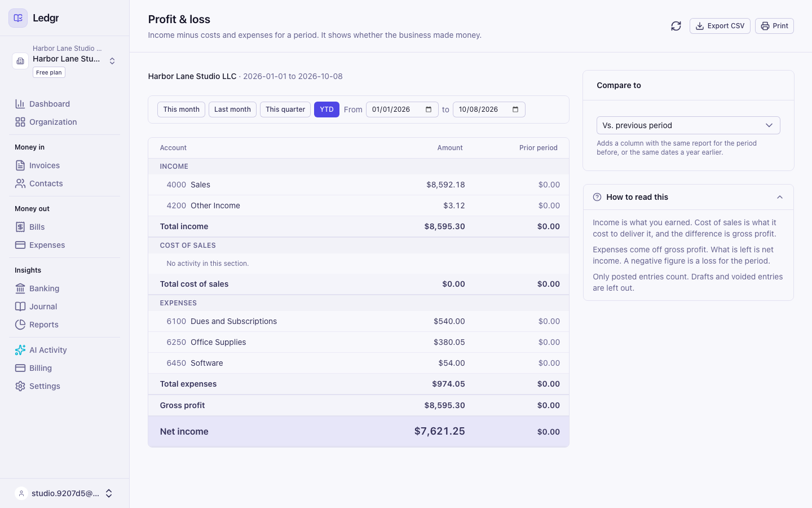Select the YTD range
The image size is (812, 508).
point(326,110)
